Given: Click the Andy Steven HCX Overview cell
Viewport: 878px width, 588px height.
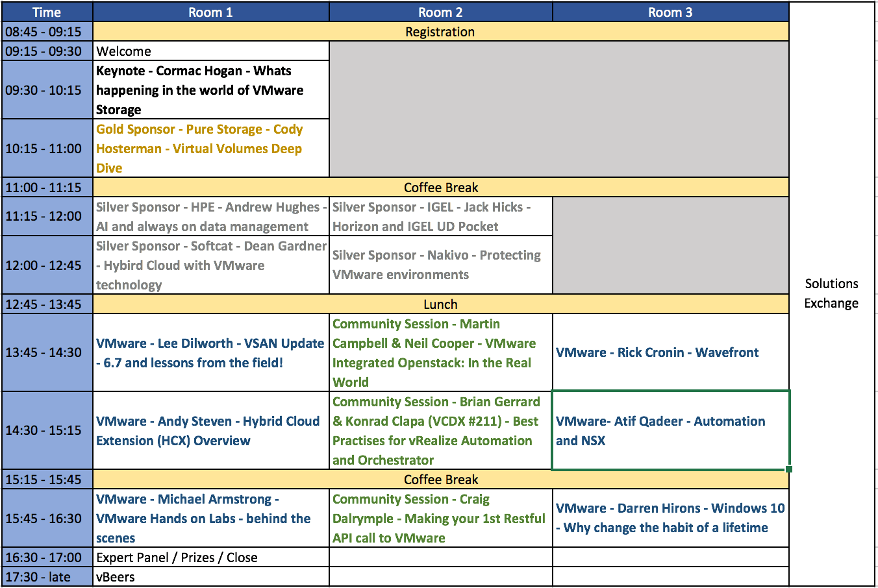Looking at the screenshot, I should [211, 431].
